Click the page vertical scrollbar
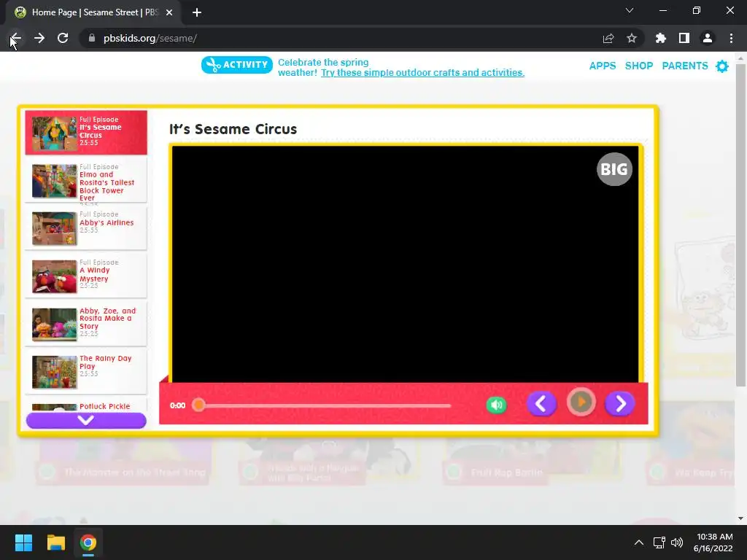 pos(740,225)
